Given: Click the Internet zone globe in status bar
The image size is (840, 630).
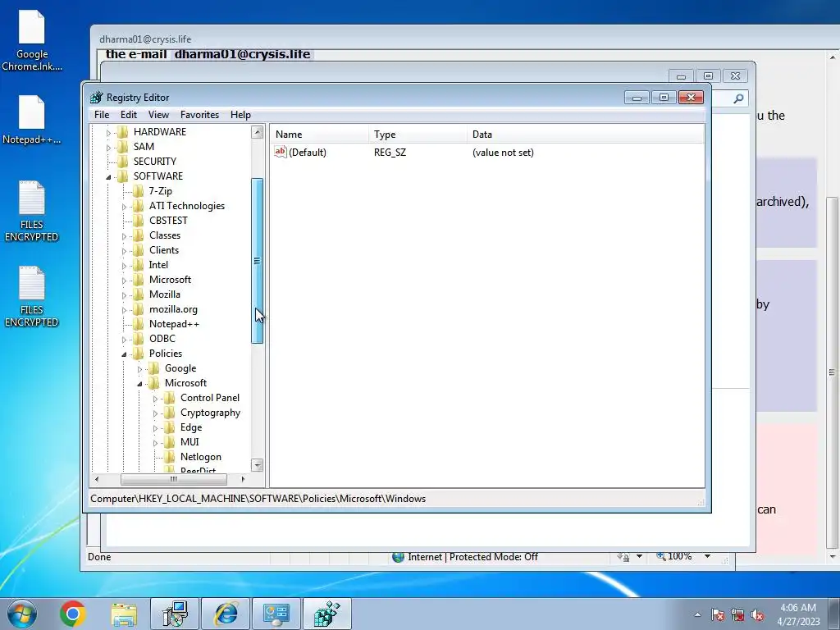Looking at the screenshot, I should [x=398, y=557].
